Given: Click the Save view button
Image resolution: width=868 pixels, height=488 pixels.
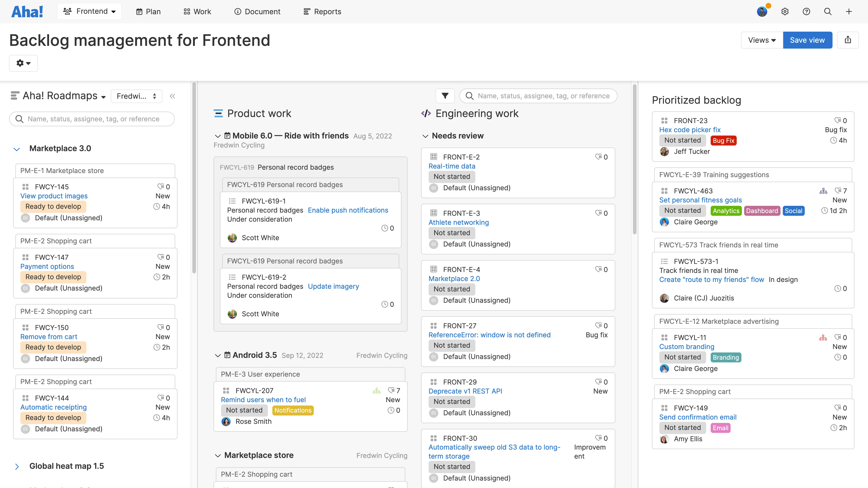Looking at the screenshot, I should point(807,40).
